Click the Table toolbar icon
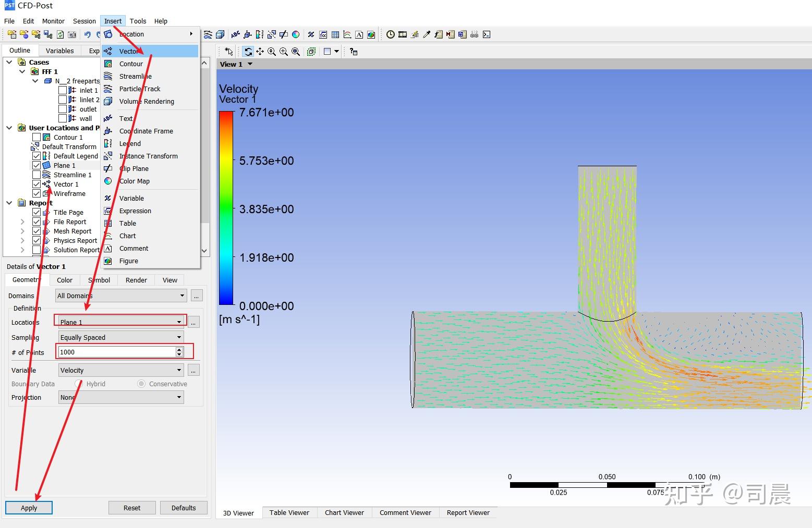The height and width of the screenshot is (528, 812). point(335,35)
